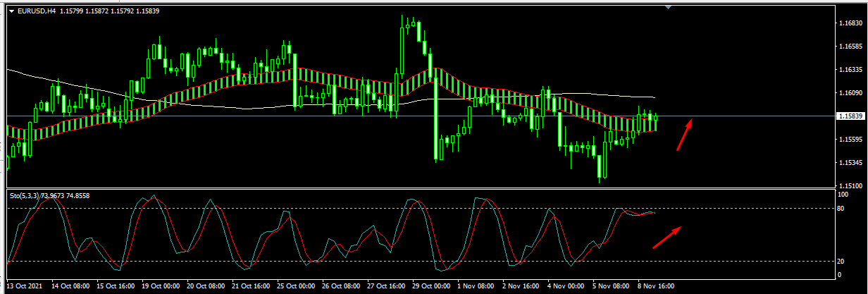Click the 20 Oct 08:00 time label
Viewport: 868px width, 294px height.
coord(207,286)
